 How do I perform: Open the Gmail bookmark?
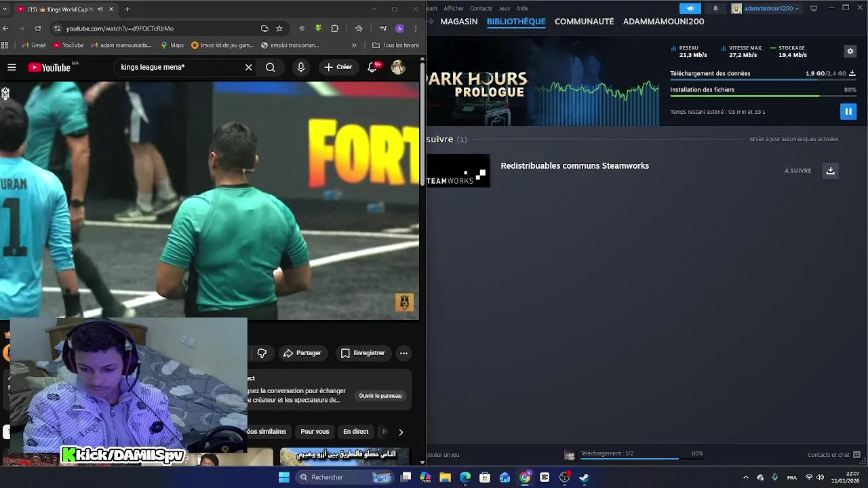33,45
